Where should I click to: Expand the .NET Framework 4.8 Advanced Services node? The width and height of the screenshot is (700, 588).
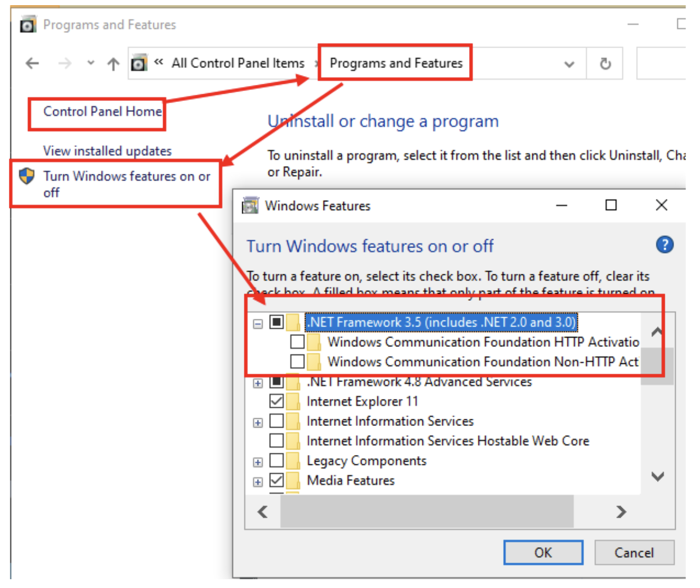tap(258, 384)
